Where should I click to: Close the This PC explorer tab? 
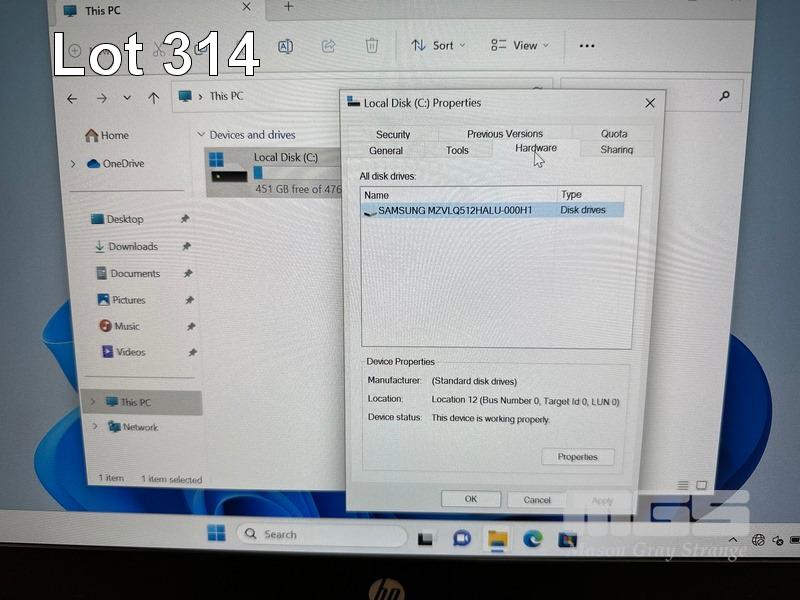[x=246, y=7]
